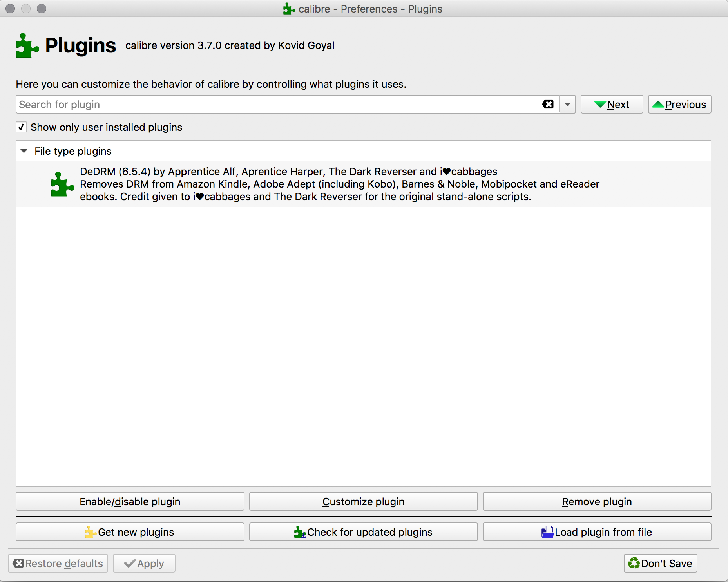
Task: Click the Apply button
Action: pyautogui.click(x=144, y=563)
